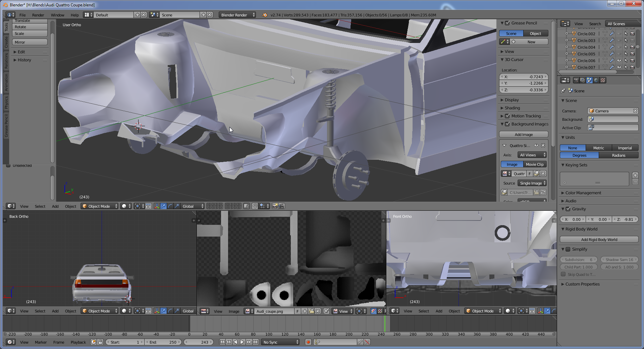Open the Global orientation dropdown in main viewport
The width and height of the screenshot is (644, 349).
point(192,206)
